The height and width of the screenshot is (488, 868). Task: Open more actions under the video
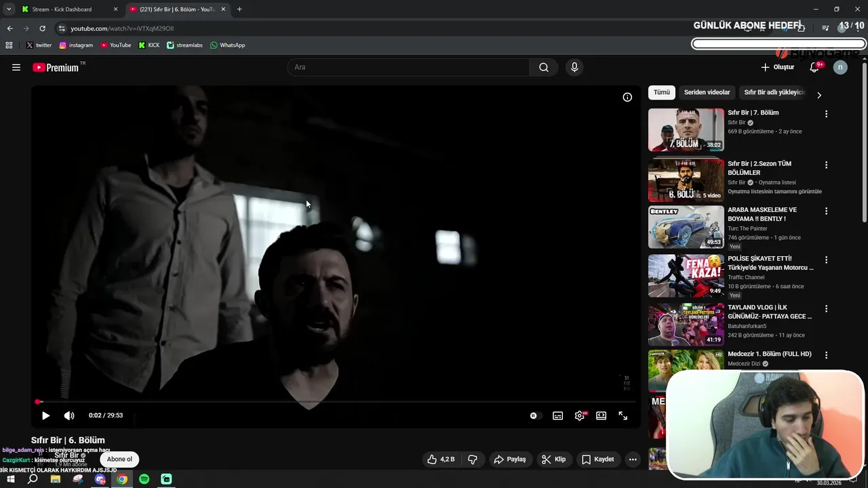pyautogui.click(x=633, y=459)
